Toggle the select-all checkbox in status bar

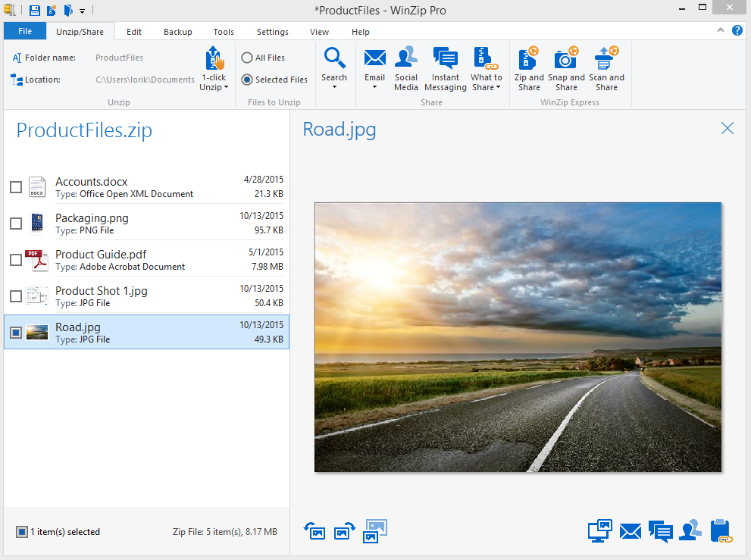click(x=21, y=532)
